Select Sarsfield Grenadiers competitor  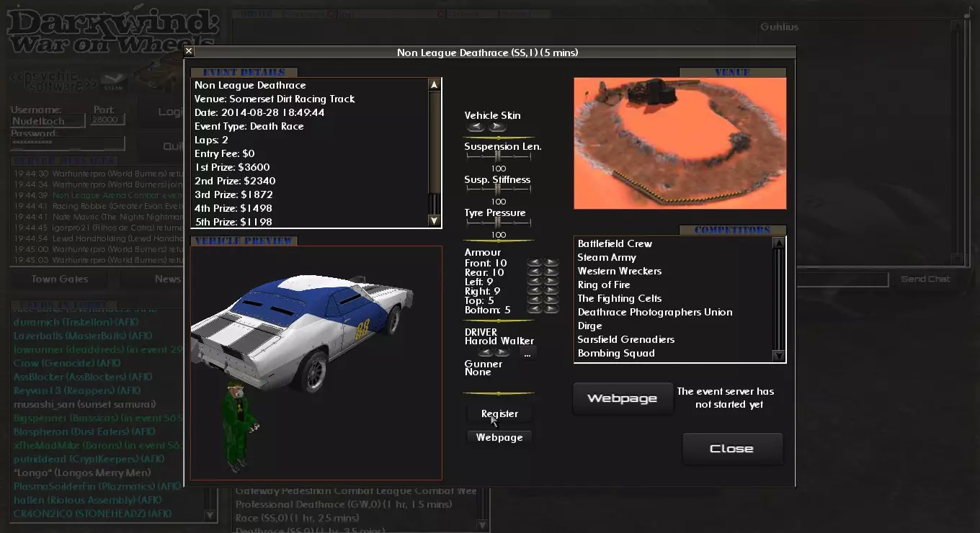626,339
